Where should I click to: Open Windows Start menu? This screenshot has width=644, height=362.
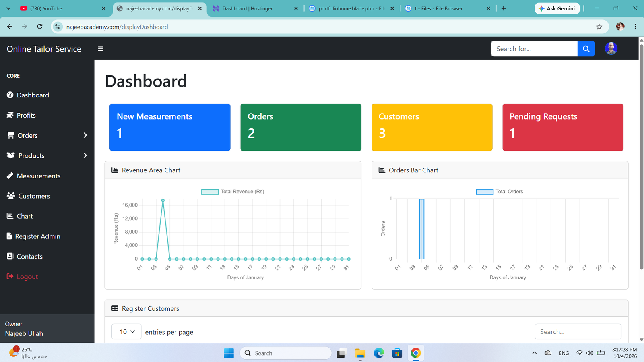[229, 353]
